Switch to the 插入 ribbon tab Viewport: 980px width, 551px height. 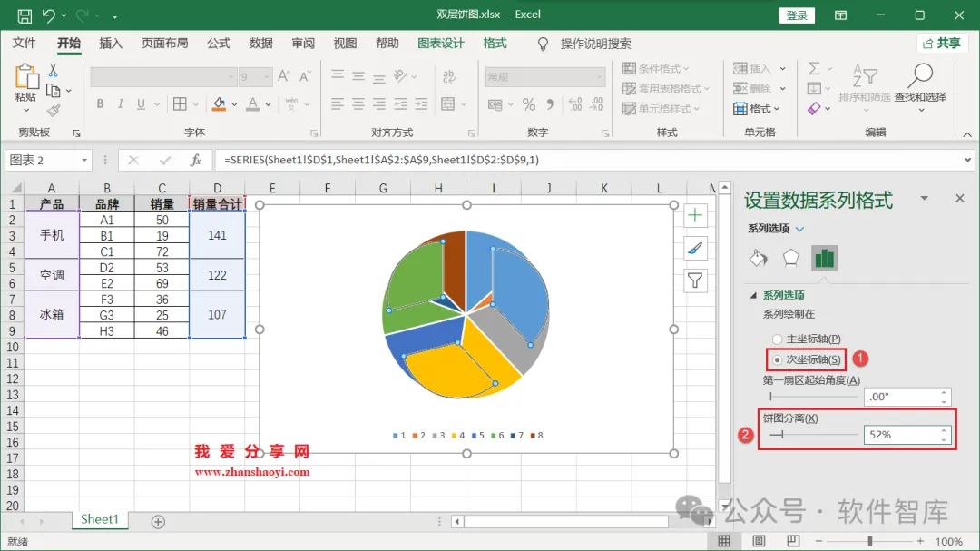coord(111,44)
